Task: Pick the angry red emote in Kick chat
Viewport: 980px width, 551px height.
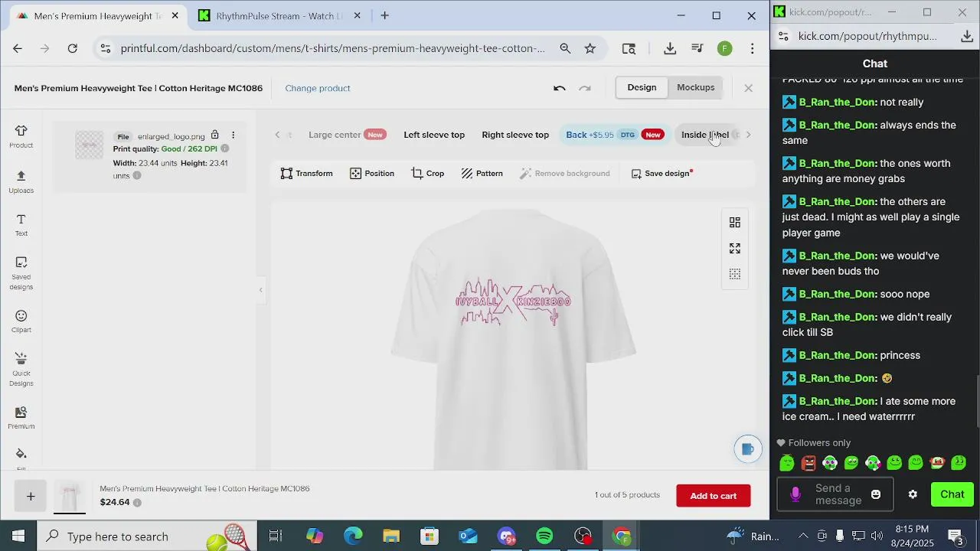Action: [808, 463]
